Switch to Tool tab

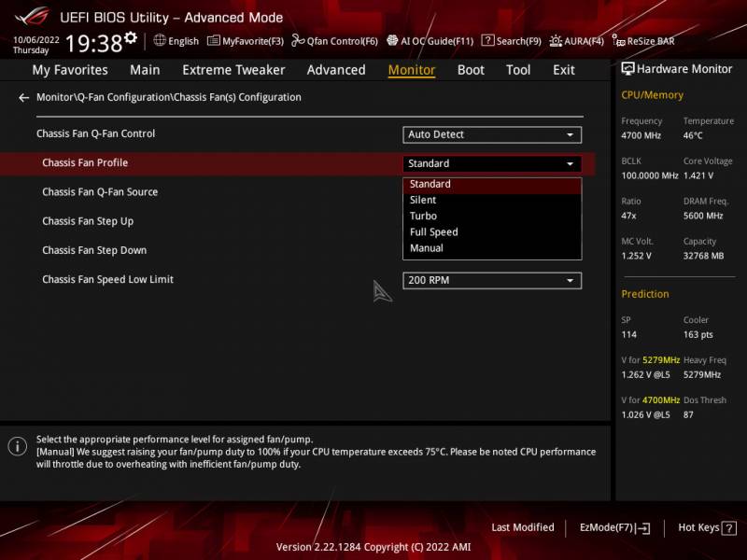point(518,70)
